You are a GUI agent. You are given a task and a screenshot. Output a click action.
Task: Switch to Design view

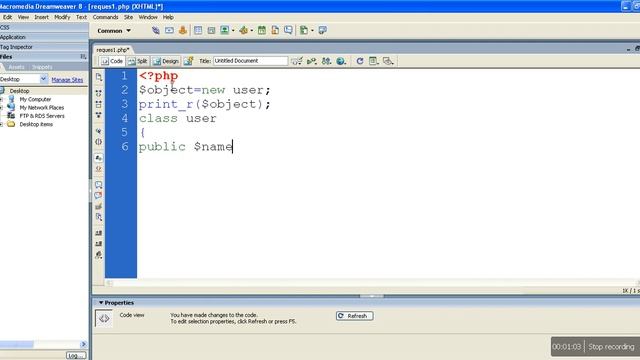[166, 61]
